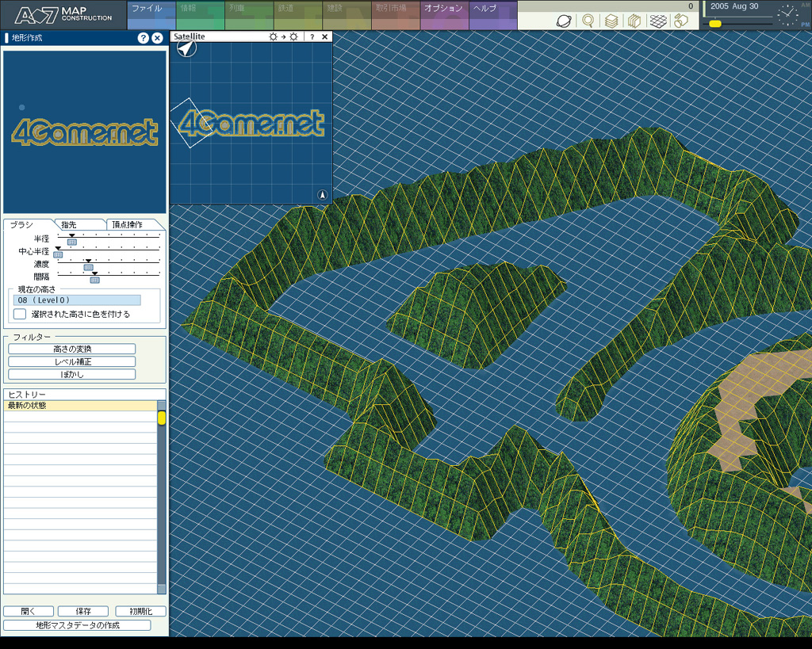Click the 08 (Level 0) height field
812x649 pixels.
click(x=77, y=300)
